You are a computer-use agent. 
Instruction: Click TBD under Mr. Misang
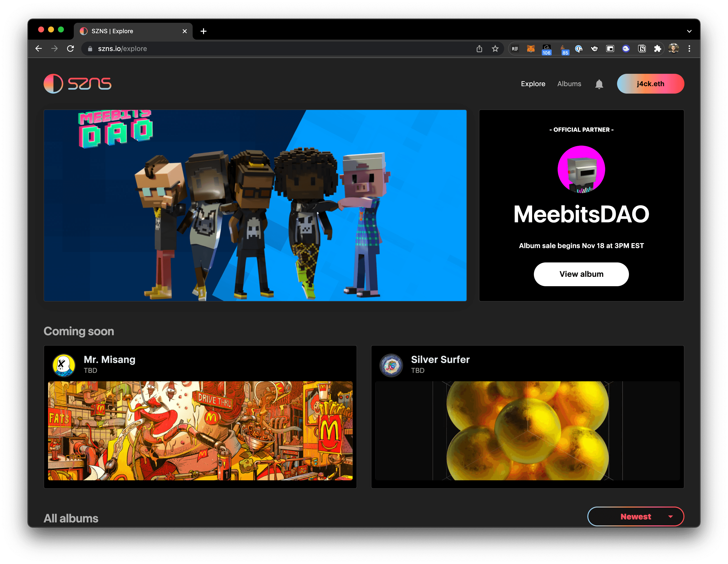tap(90, 370)
